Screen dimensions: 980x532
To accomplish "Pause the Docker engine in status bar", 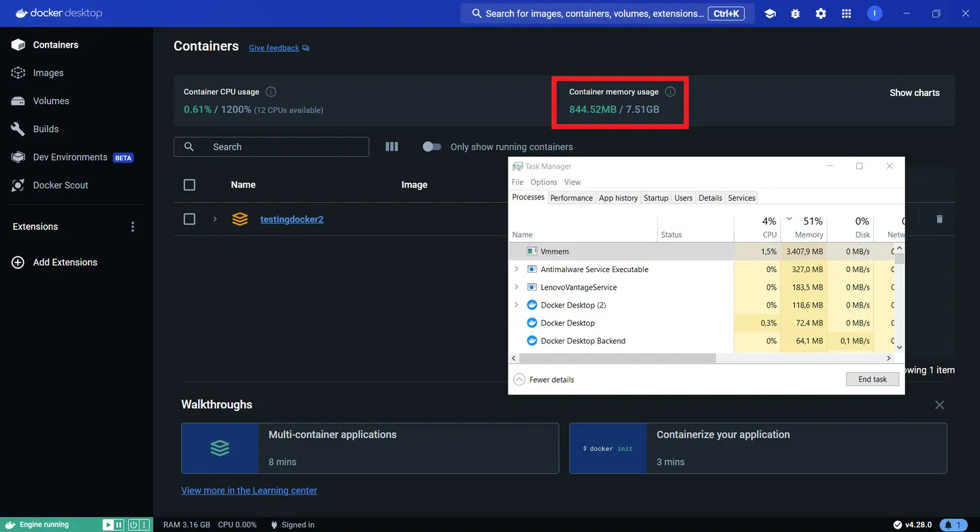I will pyautogui.click(x=119, y=525).
